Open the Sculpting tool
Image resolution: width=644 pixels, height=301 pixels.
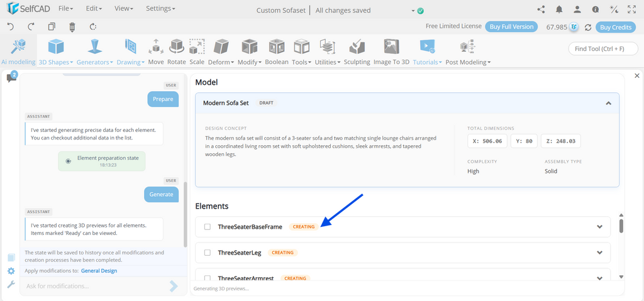click(x=357, y=52)
